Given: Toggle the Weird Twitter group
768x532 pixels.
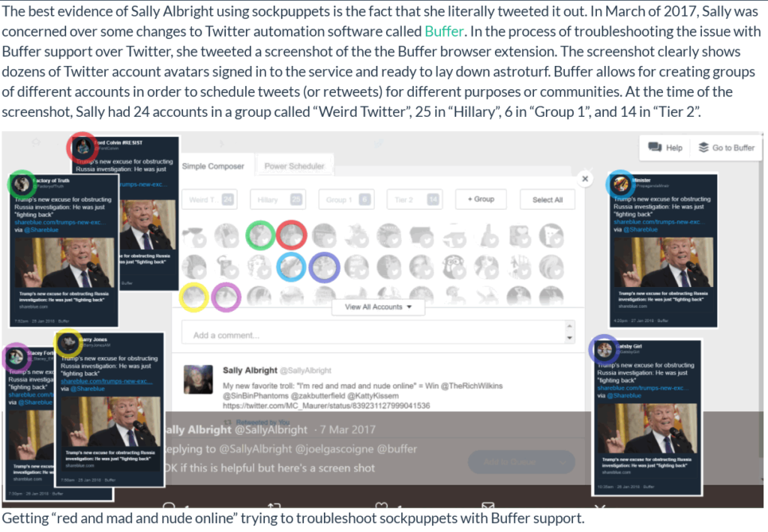Looking at the screenshot, I should [210, 199].
